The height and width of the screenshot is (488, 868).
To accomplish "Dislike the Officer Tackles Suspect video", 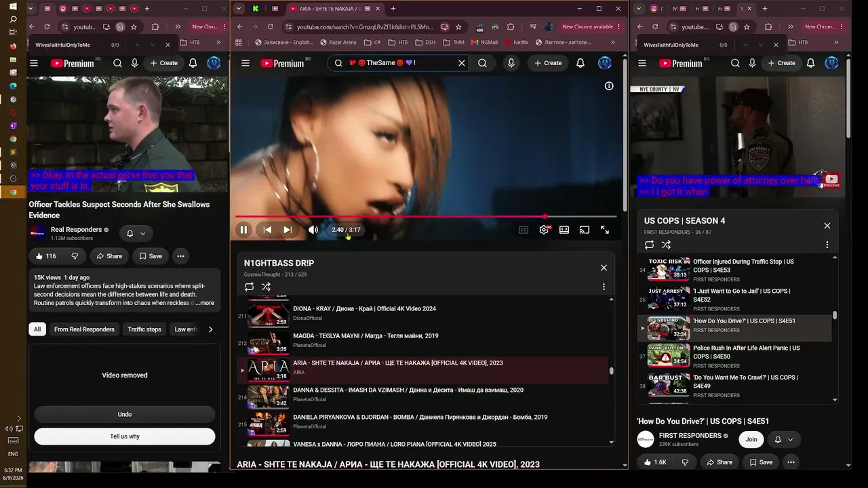I will 75,256.
